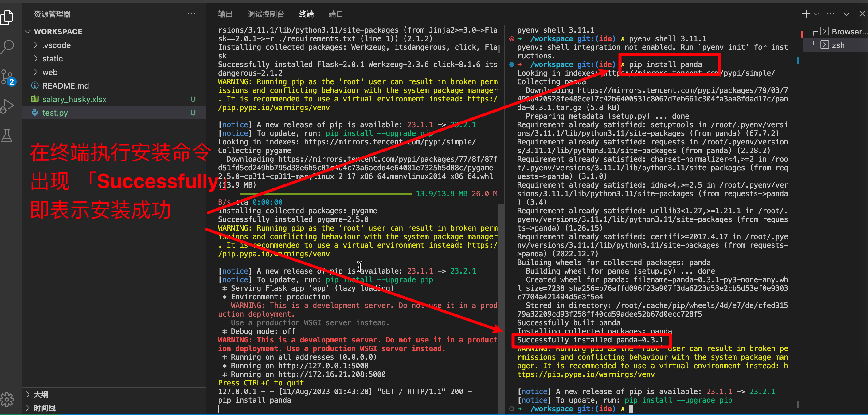Click the new terminal plus icon
The width and height of the screenshot is (868, 415).
(806, 14)
